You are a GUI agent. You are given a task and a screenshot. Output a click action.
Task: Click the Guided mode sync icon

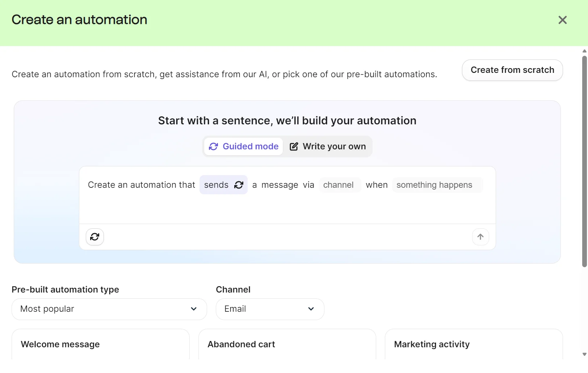pos(213,146)
